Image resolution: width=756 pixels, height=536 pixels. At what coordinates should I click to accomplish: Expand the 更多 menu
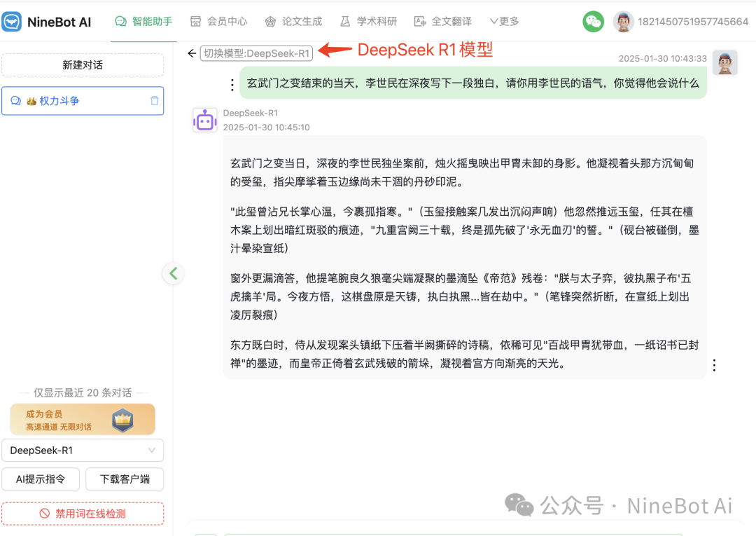pos(504,21)
